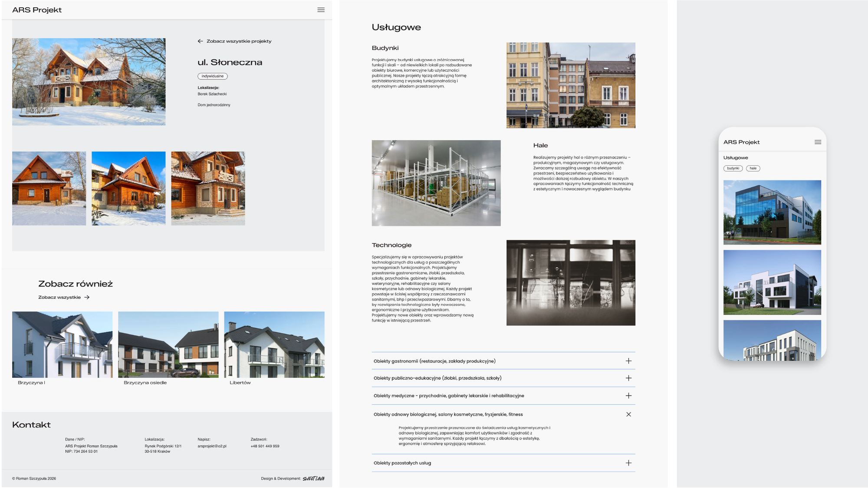Click the arrow beside Zobacz wszystkie
The image size is (868, 488).
[x=87, y=298]
